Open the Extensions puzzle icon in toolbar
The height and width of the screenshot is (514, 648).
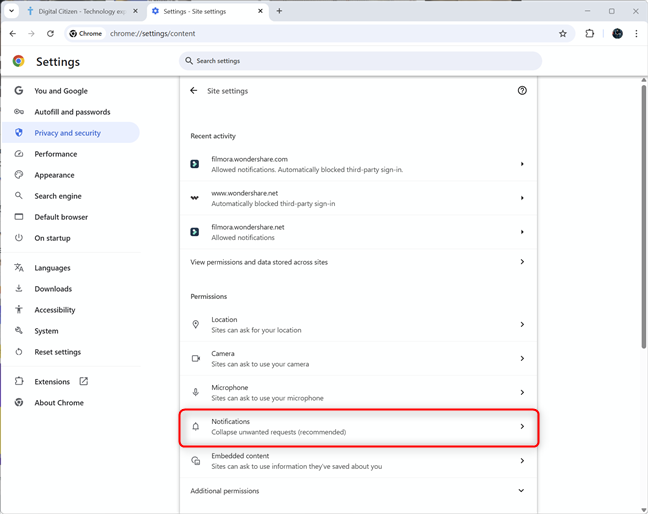click(x=590, y=33)
